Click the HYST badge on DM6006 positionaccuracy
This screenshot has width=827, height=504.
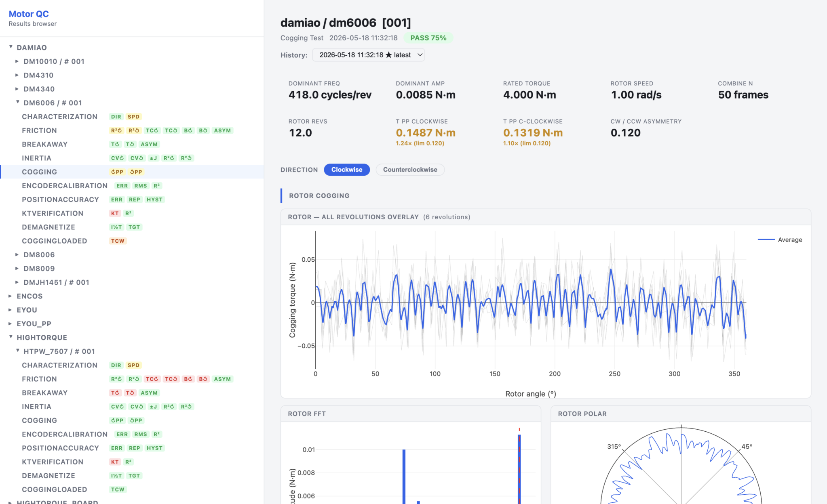[x=154, y=199]
